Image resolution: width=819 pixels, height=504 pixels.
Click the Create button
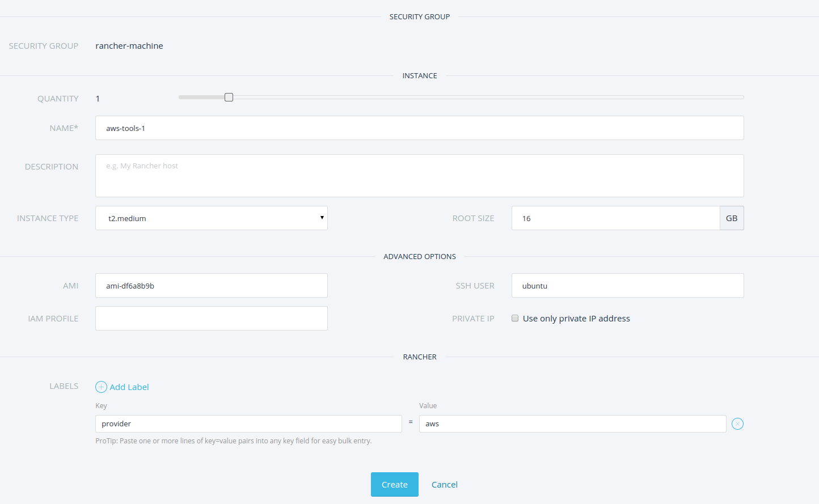(x=394, y=485)
